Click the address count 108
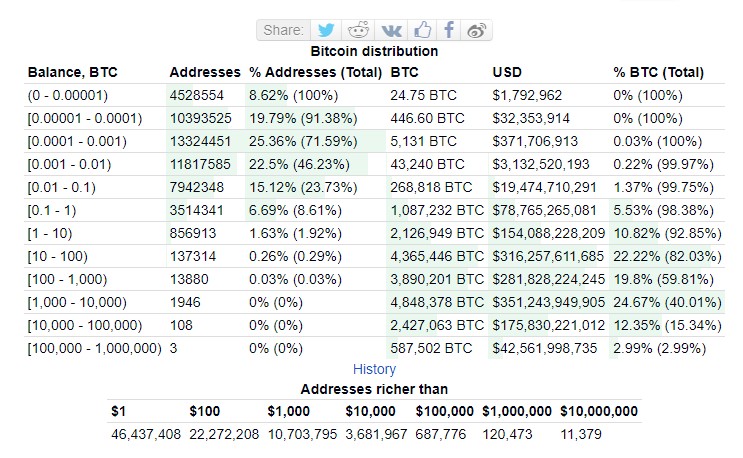This screenshot has width=743, height=458. (181, 325)
